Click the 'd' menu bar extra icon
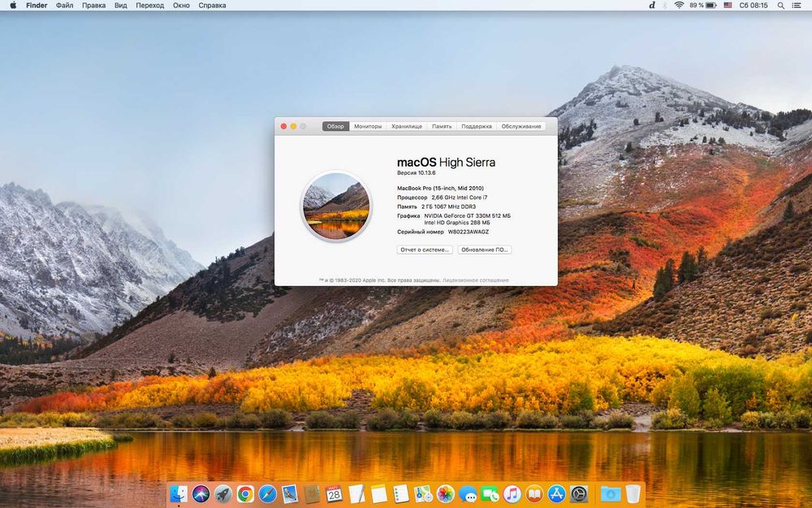This screenshot has height=508, width=812. [x=652, y=5]
